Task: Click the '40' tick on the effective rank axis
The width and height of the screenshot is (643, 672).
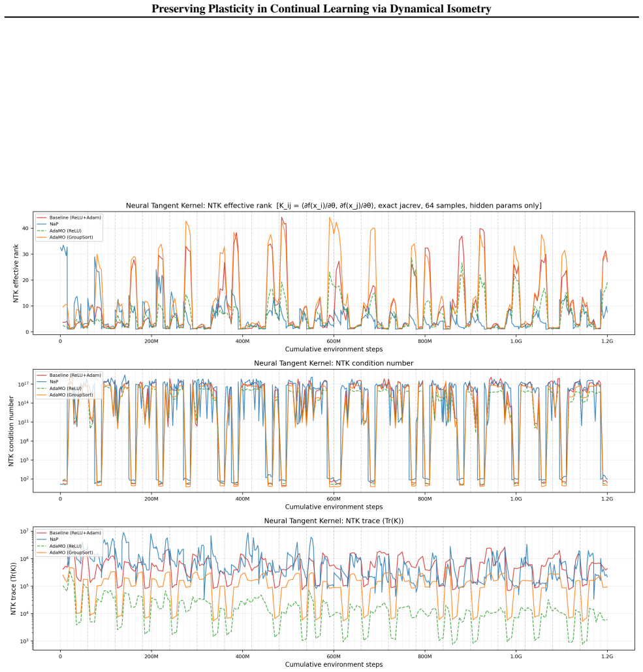Action: click(25, 229)
